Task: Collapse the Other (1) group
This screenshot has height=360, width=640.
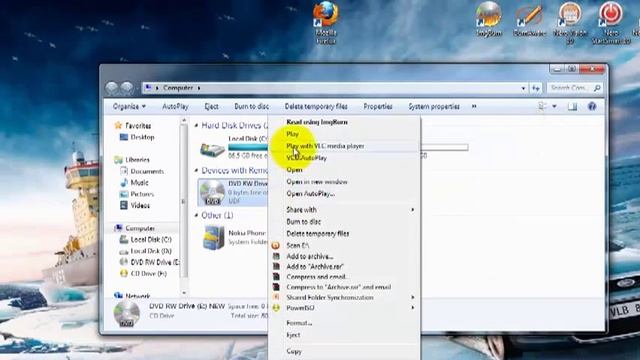Action: [x=196, y=215]
